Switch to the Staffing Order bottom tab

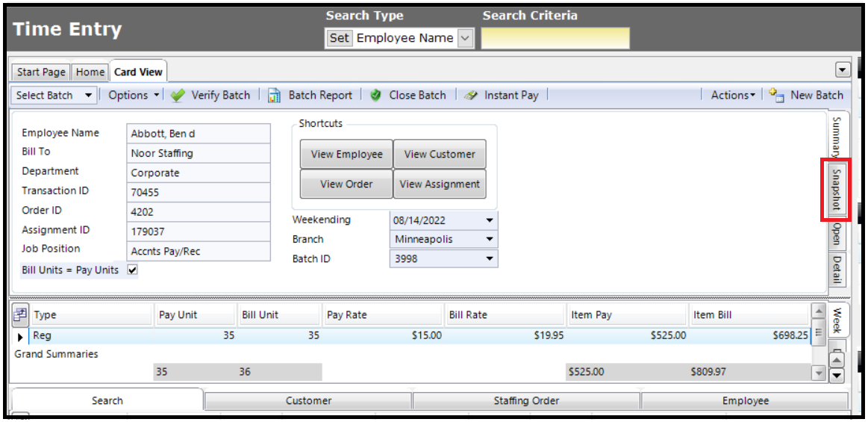(526, 400)
